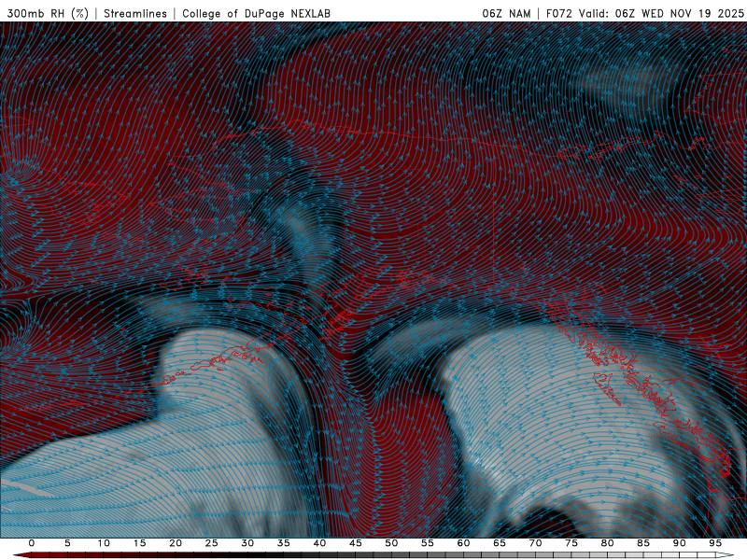Click the '45' tick label on colorbar
The image size is (747, 560).
click(x=356, y=543)
